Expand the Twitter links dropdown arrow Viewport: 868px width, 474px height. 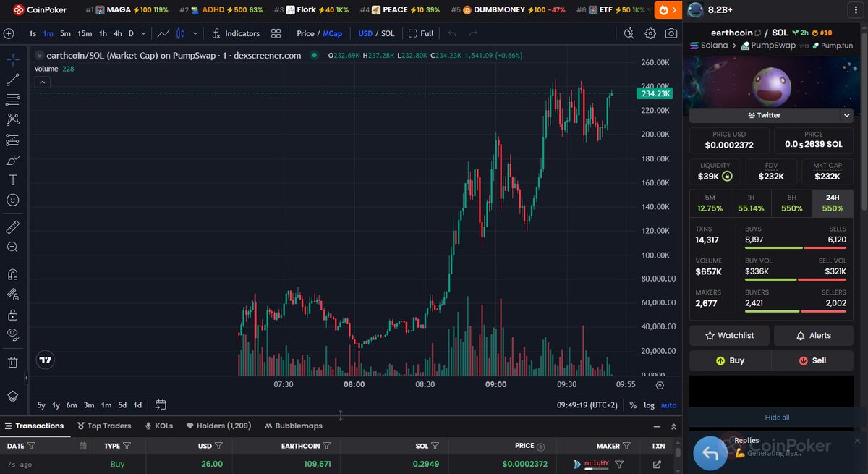(x=847, y=115)
